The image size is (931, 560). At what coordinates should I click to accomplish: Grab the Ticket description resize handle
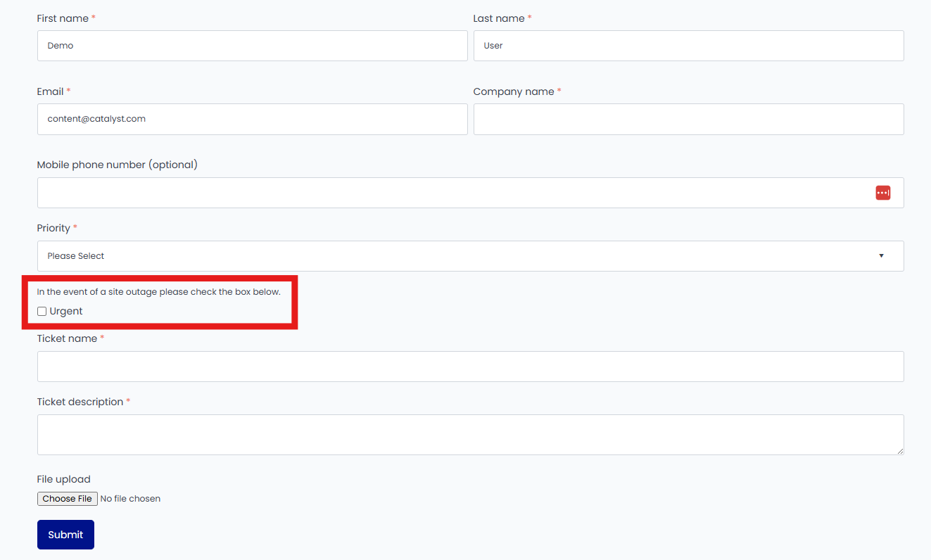(x=899, y=450)
